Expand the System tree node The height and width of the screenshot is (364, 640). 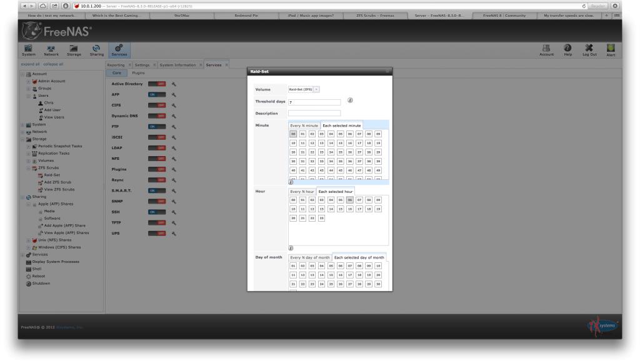click(x=23, y=125)
